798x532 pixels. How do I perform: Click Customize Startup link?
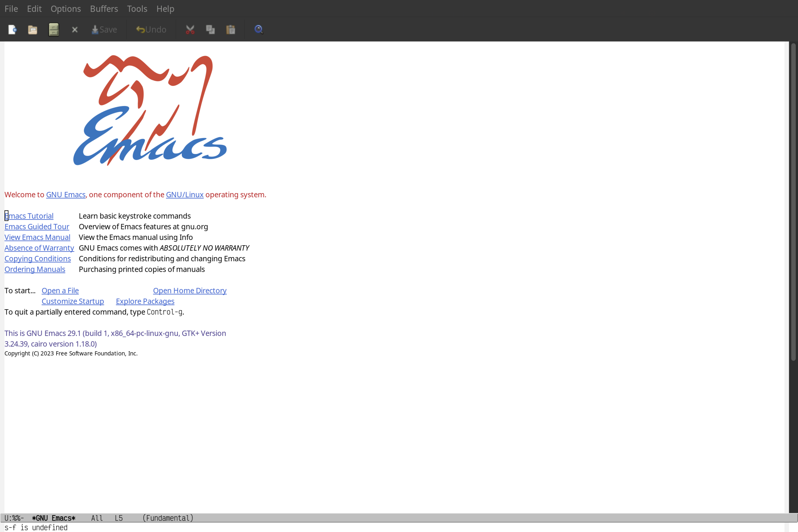[x=72, y=301]
